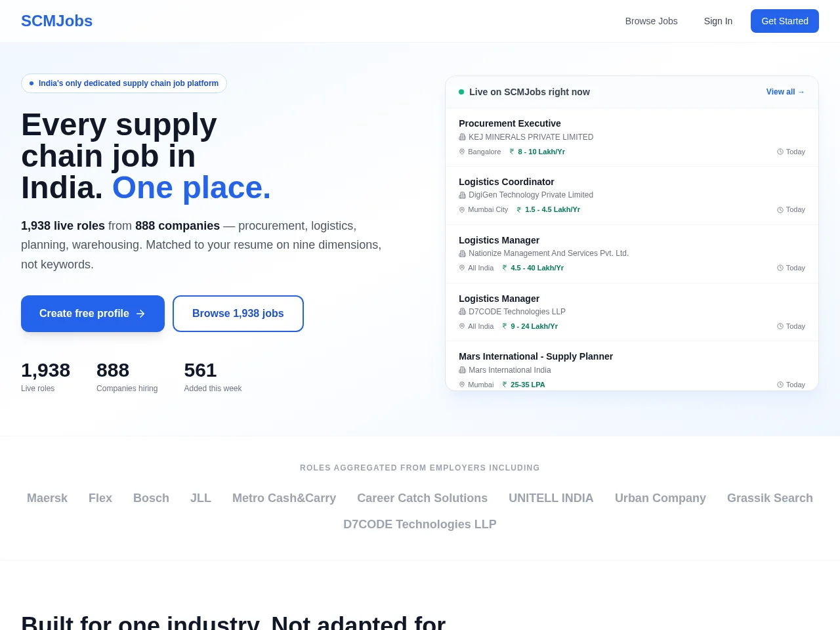840x630 pixels.
Task: Open the Logistics Coordinator job listing
Action: pyautogui.click(x=632, y=196)
